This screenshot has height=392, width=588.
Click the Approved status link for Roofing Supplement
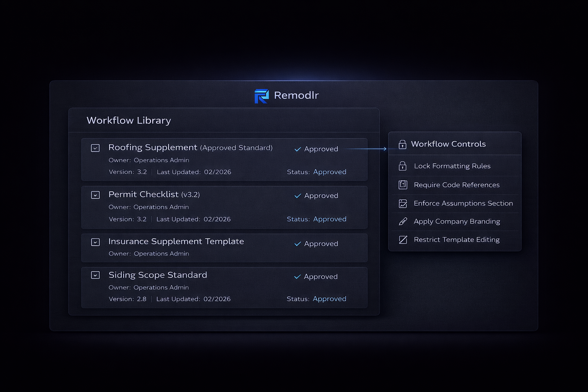click(x=330, y=172)
